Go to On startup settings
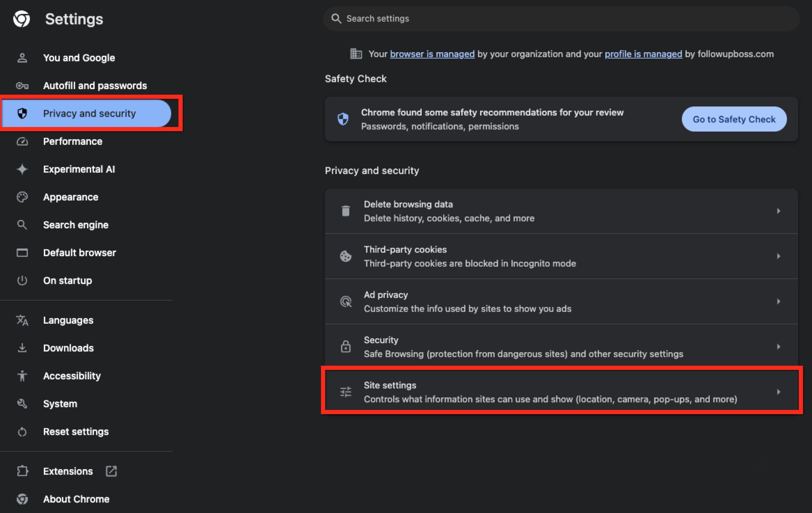This screenshot has height=513, width=812. 67,281
